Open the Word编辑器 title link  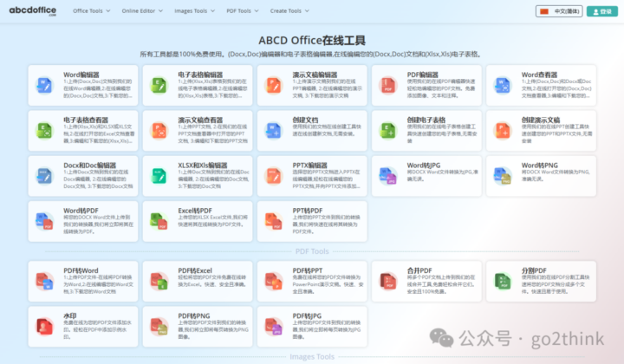81,75
